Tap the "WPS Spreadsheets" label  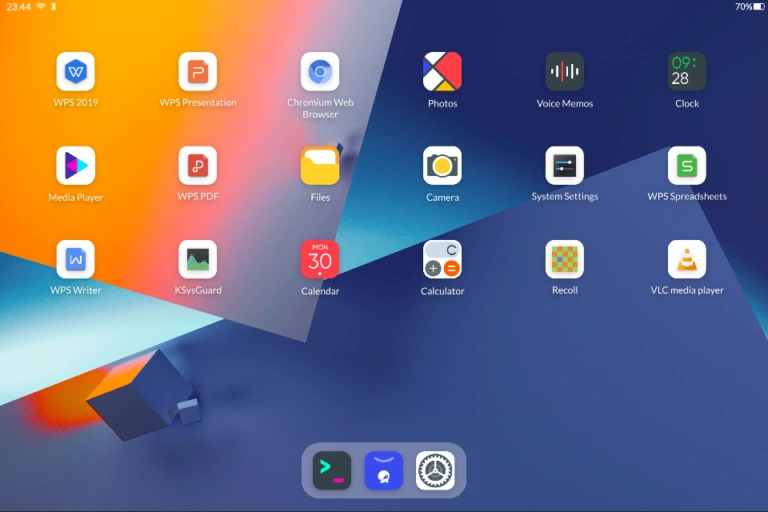[687, 196]
